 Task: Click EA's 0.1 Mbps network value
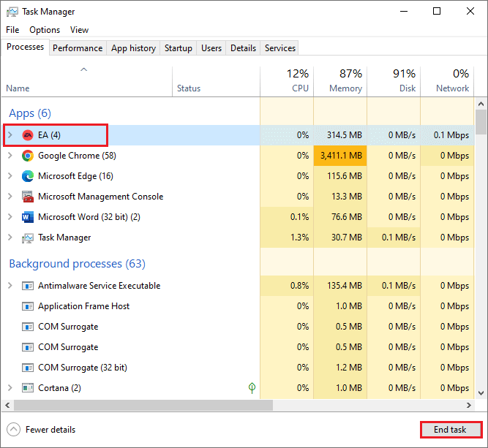tap(451, 135)
